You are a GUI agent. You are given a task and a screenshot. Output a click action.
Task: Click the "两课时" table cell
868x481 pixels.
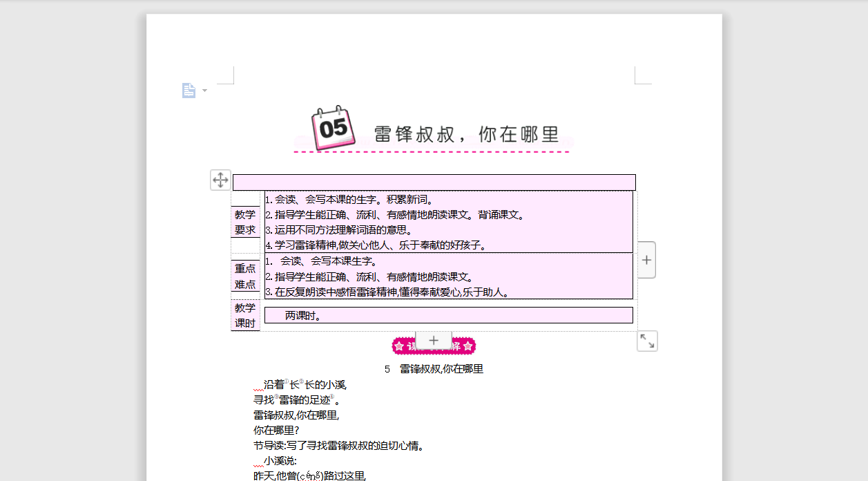[x=448, y=314]
